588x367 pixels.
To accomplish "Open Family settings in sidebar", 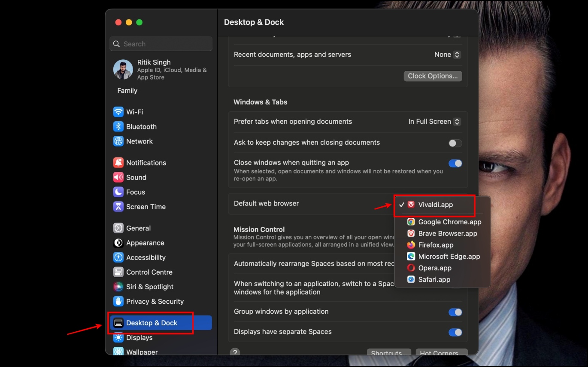I will [127, 91].
